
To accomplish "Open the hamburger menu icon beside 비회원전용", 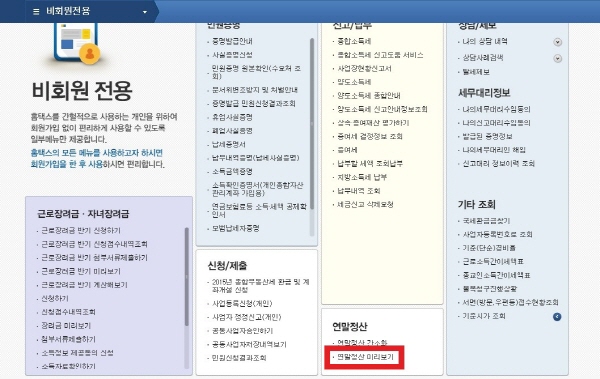I will (x=36, y=11).
